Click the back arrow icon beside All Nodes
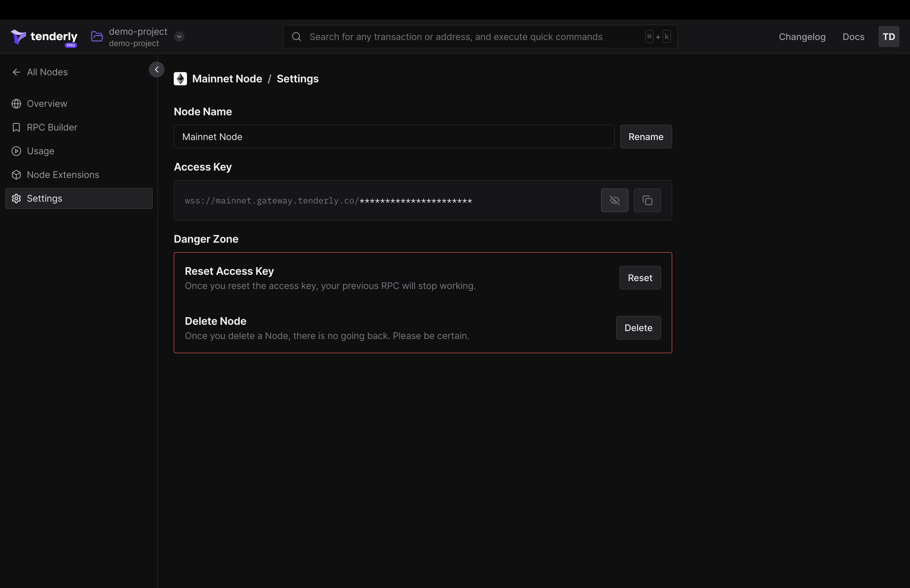The image size is (910, 588). [16, 72]
